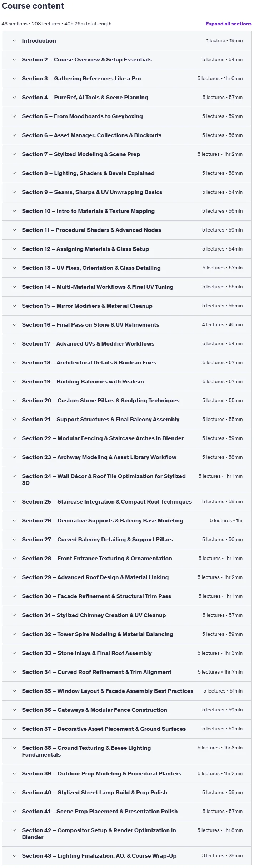
Task: Click chevron icon for Section 20 Stone Pillars
Action: (14, 401)
